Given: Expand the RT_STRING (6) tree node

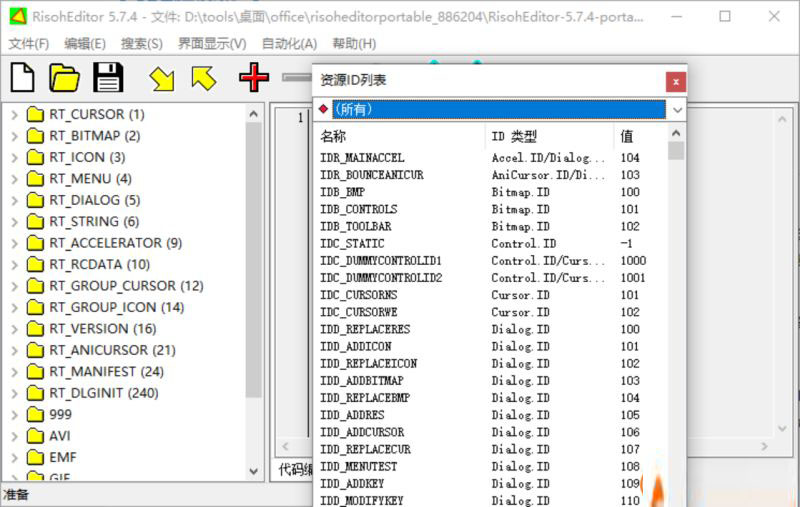Looking at the screenshot, I should [x=15, y=222].
